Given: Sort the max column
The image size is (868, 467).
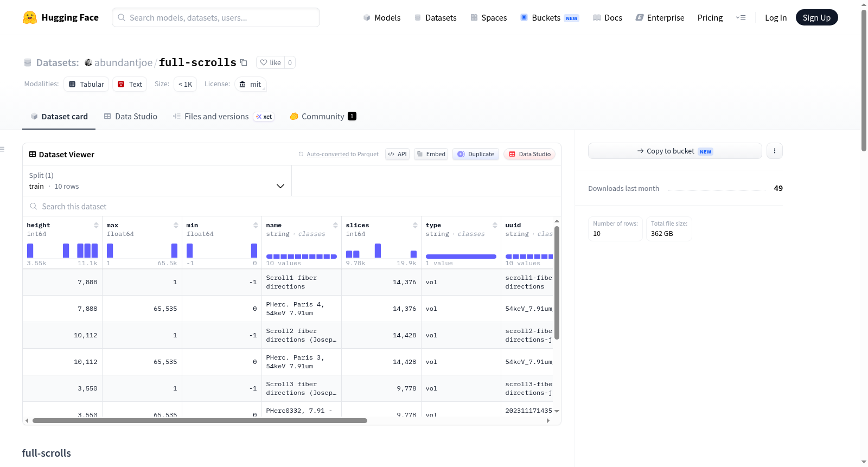Looking at the screenshot, I should click(176, 225).
